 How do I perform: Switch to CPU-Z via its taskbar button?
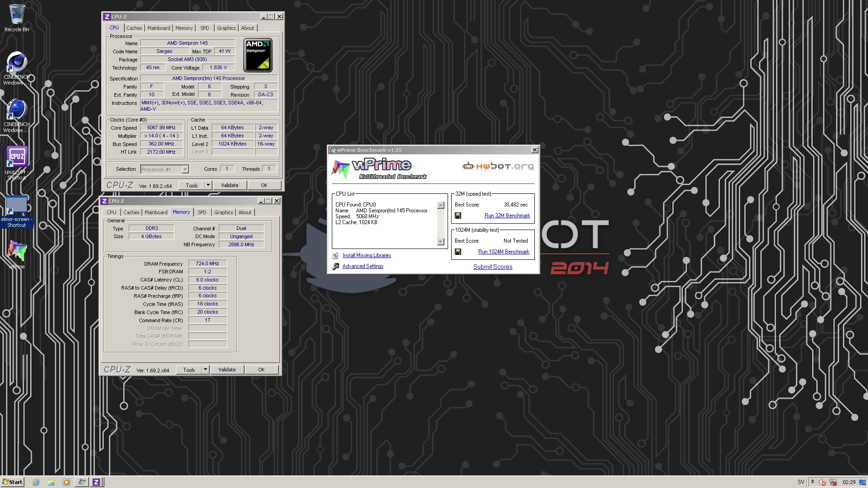click(x=96, y=482)
